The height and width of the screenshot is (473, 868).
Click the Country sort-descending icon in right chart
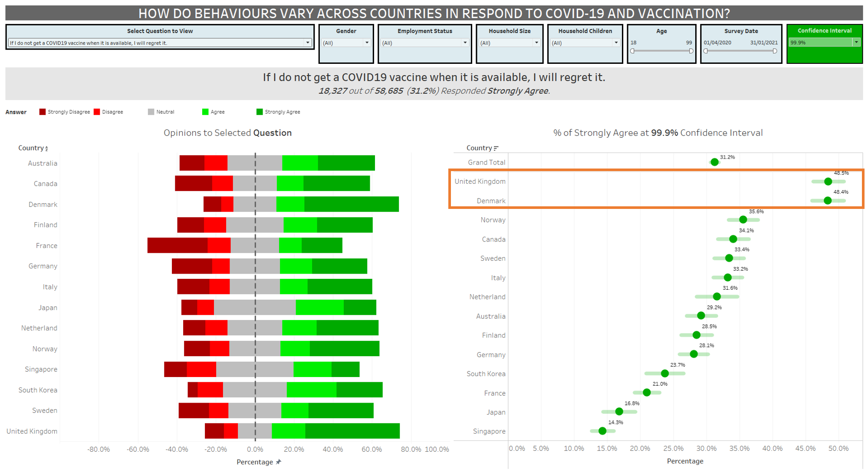click(496, 149)
